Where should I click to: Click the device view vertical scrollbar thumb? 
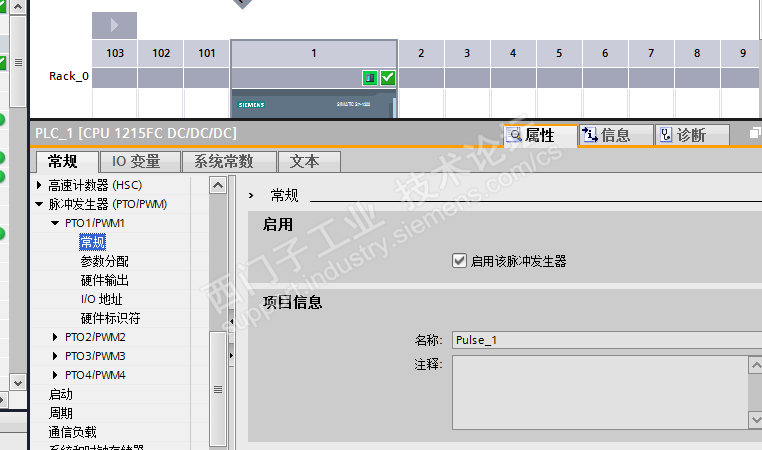click(18, 62)
